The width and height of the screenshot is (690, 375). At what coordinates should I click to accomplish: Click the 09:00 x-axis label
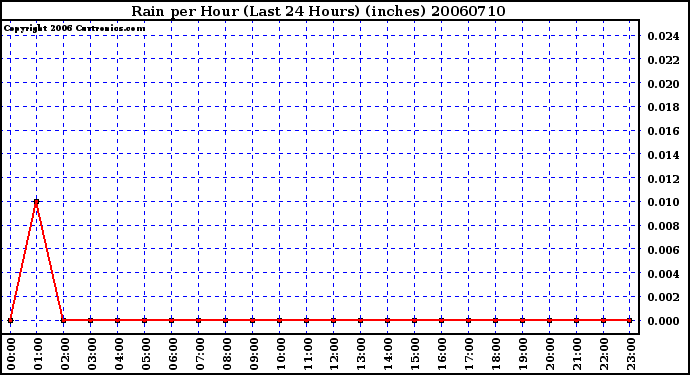pos(253,354)
